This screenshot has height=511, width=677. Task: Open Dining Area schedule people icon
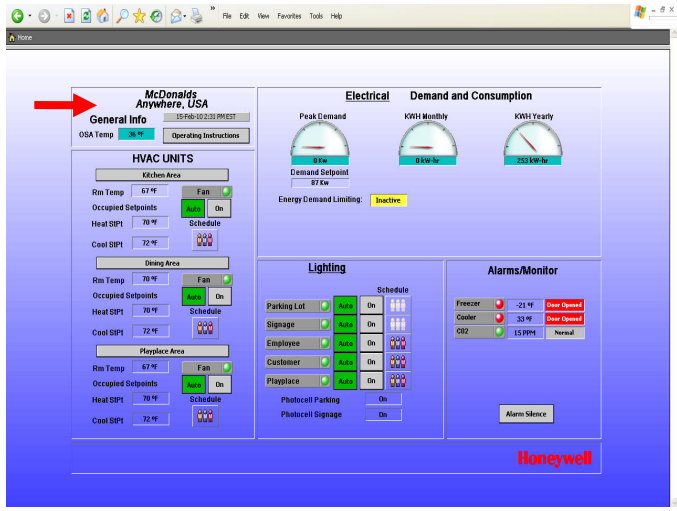click(205, 328)
